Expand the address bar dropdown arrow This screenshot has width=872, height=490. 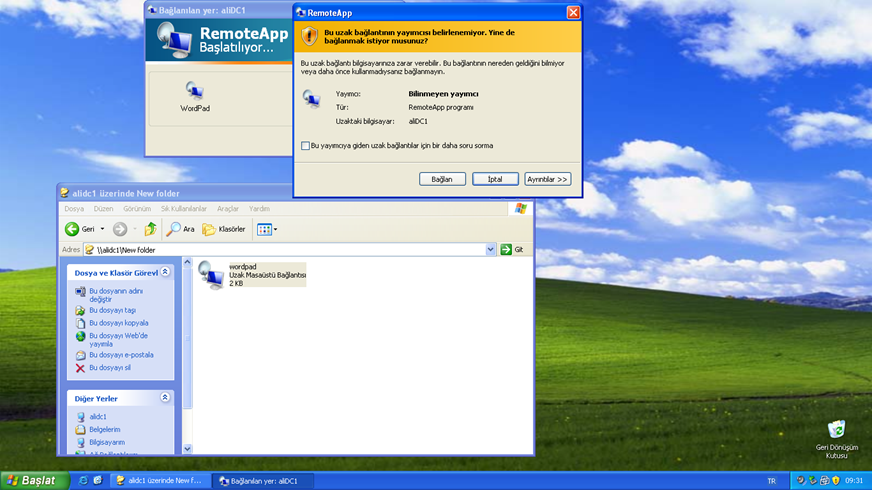tap(490, 250)
